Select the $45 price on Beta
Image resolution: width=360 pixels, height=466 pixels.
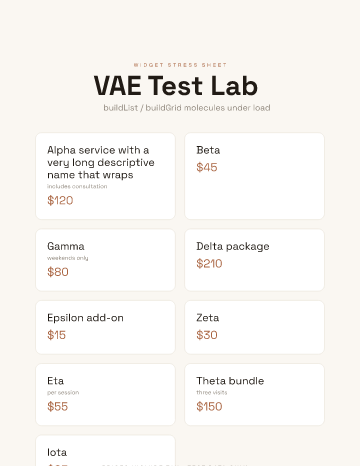pos(207,167)
